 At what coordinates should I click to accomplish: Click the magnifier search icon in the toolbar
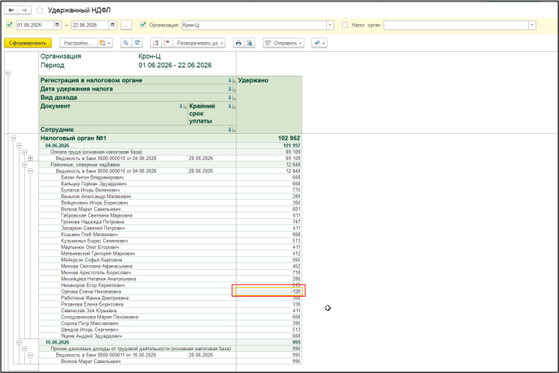pos(125,43)
